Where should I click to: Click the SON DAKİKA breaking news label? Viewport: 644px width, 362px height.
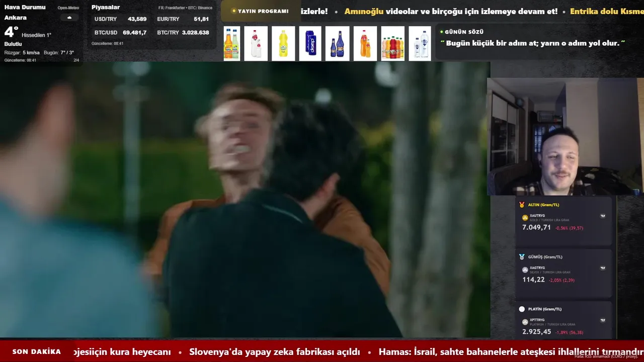37,352
